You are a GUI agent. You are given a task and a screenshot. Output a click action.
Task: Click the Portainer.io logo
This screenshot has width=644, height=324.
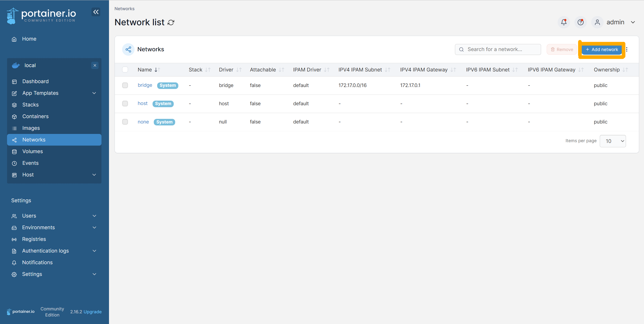click(41, 16)
